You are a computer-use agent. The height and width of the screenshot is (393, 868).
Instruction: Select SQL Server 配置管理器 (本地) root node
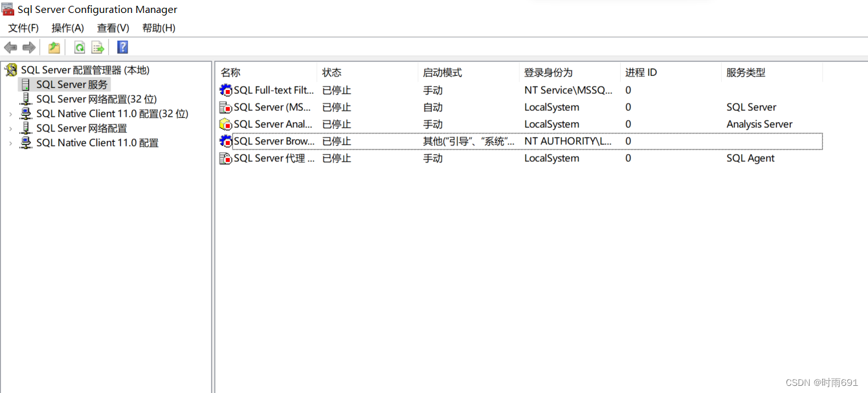tap(85, 70)
